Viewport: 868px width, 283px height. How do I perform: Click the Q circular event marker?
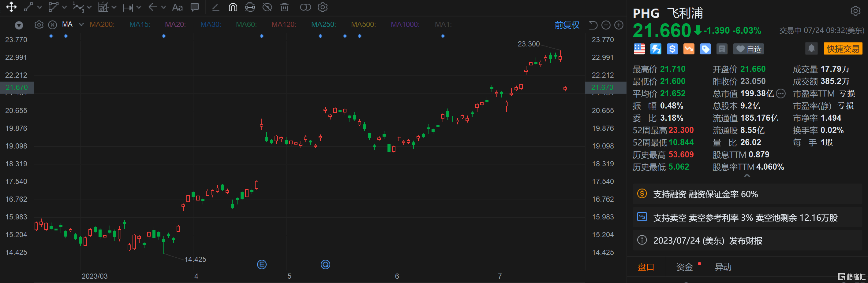(x=325, y=264)
